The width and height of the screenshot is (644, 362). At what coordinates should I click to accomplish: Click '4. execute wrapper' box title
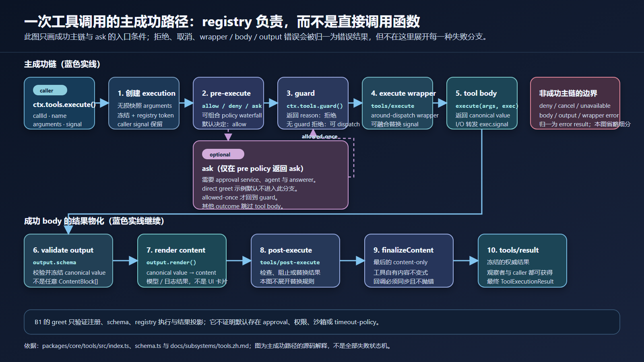coord(403,93)
